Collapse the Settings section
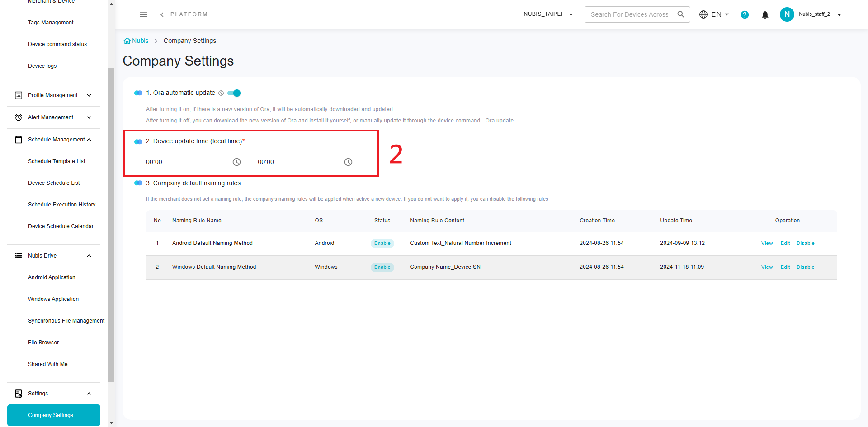868x427 pixels. (x=89, y=394)
